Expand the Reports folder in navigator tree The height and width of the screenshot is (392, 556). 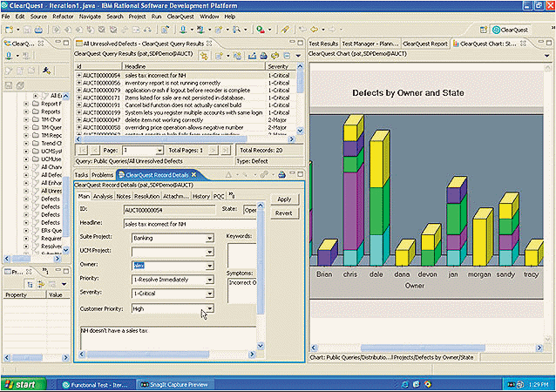click(26, 112)
